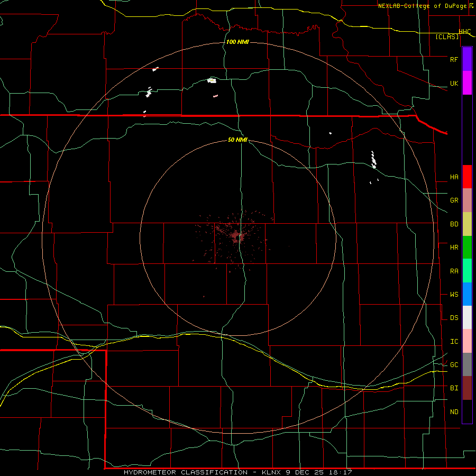This screenshot has width=476, height=476.
Task: Pick the dark green HR legend swatch
Action: tap(467, 248)
